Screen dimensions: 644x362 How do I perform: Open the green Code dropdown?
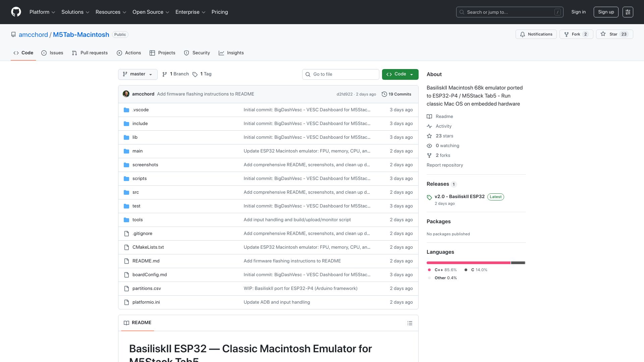pos(400,74)
